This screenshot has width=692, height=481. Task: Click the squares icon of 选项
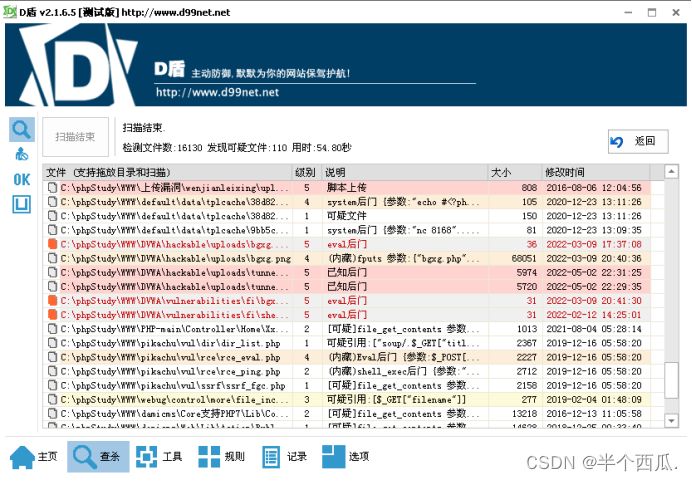tap(334, 457)
